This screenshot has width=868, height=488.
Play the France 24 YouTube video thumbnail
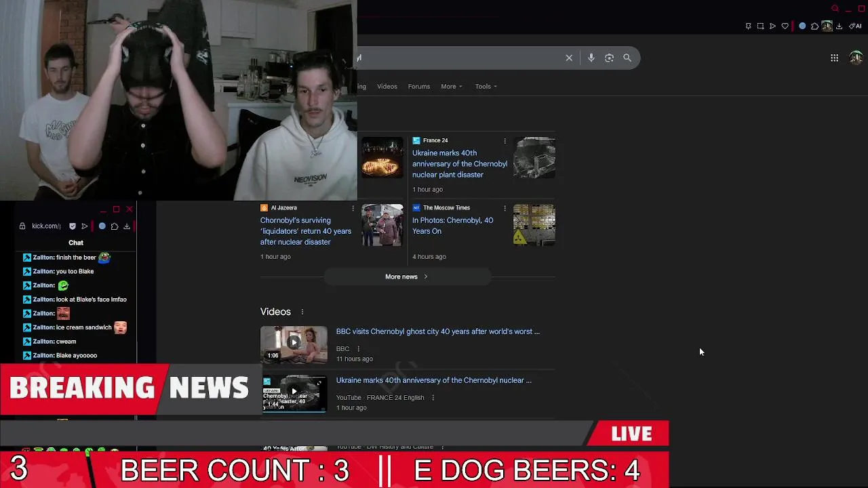(x=294, y=393)
